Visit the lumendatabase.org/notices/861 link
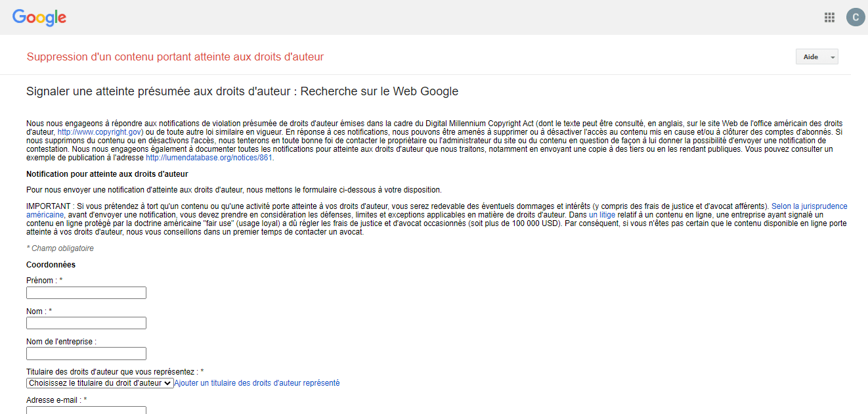The height and width of the screenshot is (414, 868). 209,158
